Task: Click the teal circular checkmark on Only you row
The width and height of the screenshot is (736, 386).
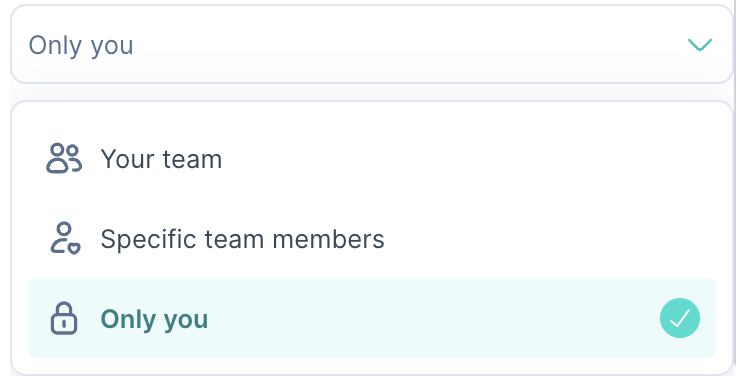Action: [x=680, y=318]
